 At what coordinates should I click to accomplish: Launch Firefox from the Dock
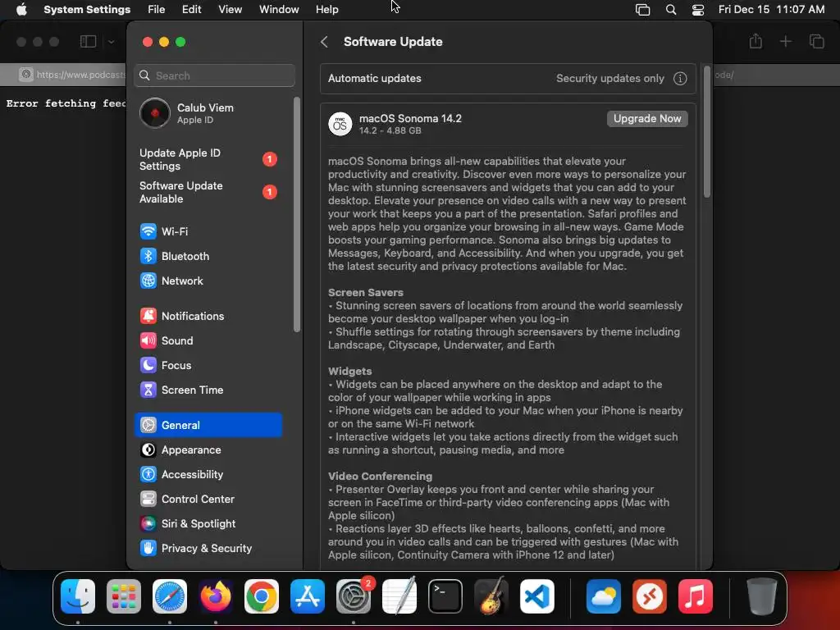click(x=216, y=596)
